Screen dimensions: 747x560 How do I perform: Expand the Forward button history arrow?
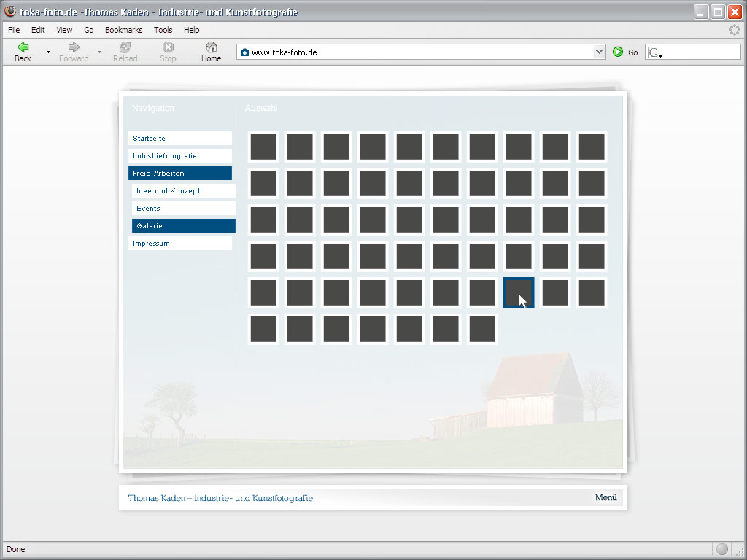pyautogui.click(x=99, y=52)
